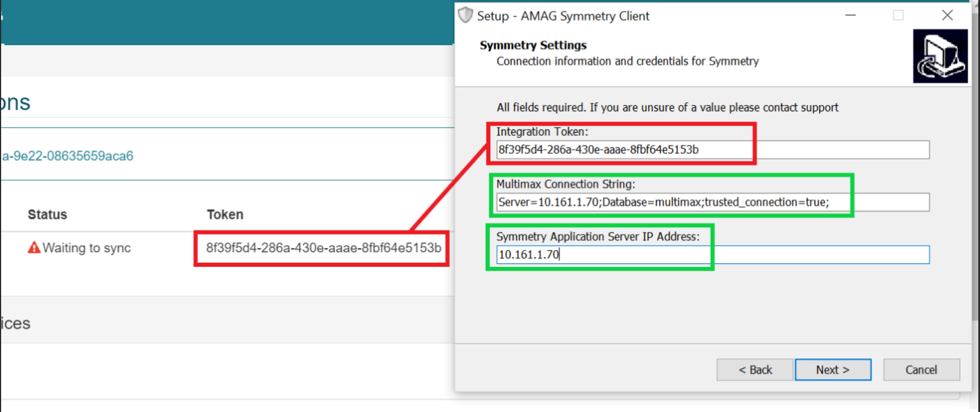Click the red warning triangle status icon
Screen dimensions: 980x412
34,248
